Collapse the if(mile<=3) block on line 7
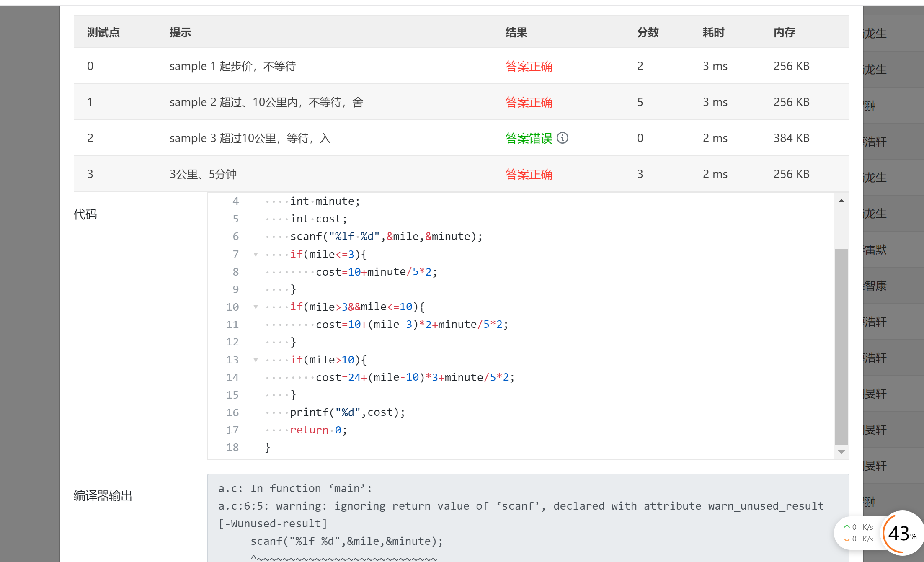 [x=256, y=254]
